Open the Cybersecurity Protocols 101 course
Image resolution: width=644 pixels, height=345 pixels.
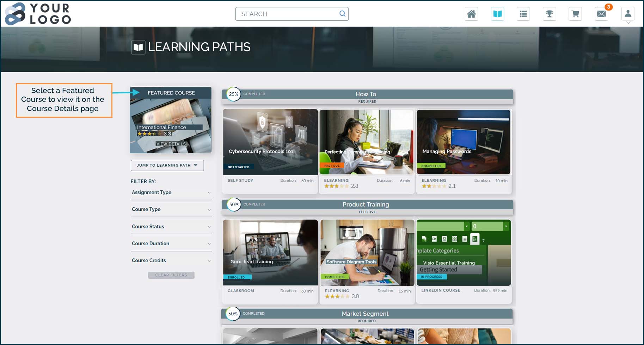click(x=270, y=142)
